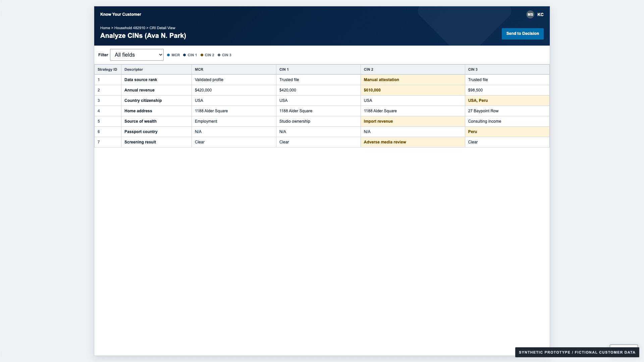
Task: Click the $98,500 annual revenue cell
Action: pyautogui.click(x=507, y=90)
